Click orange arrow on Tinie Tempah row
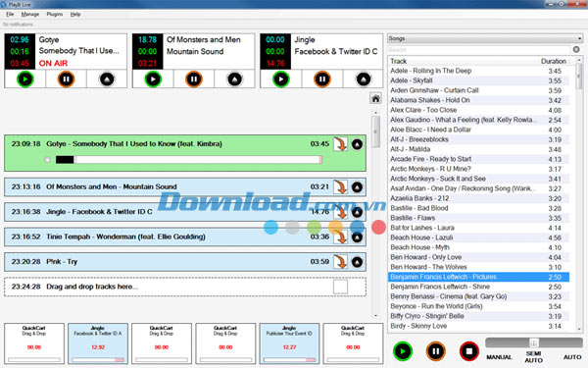 click(340, 237)
